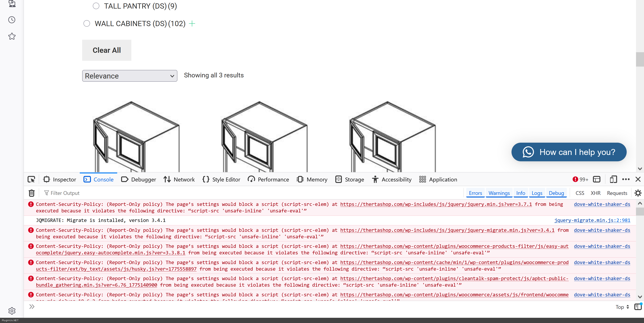This screenshot has width=644, height=323.
Task: Open the Top context selector
Action: (x=622, y=307)
